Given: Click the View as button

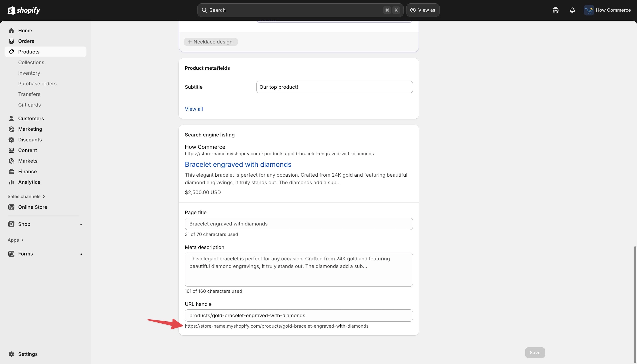Looking at the screenshot, I should (423, 10).
